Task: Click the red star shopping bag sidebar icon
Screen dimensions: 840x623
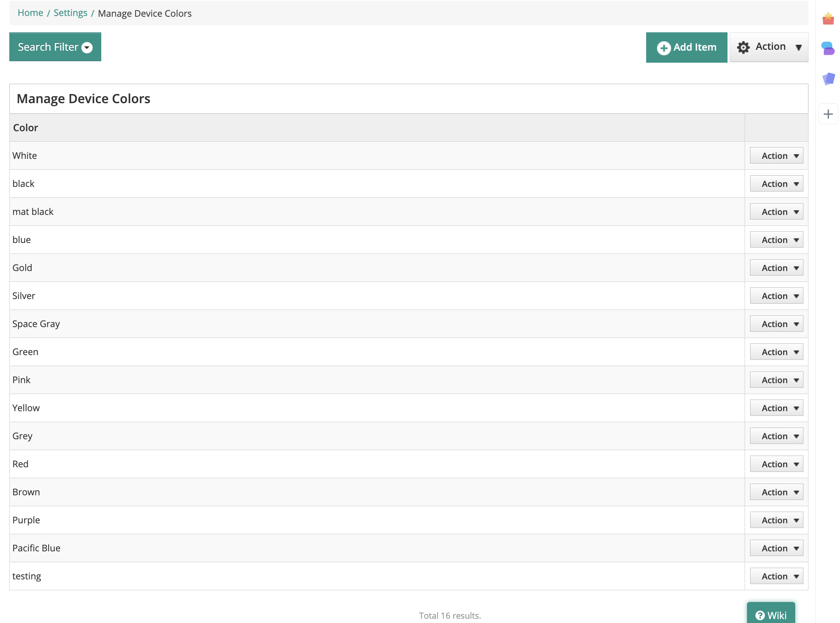Action: 828,18
